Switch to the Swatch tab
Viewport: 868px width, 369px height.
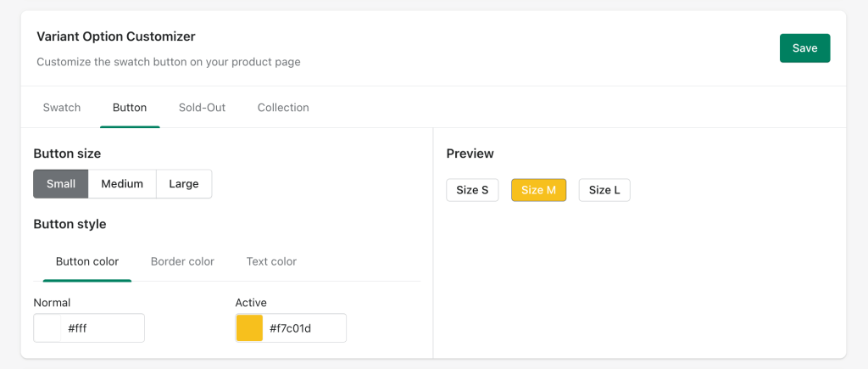point(62,108)
